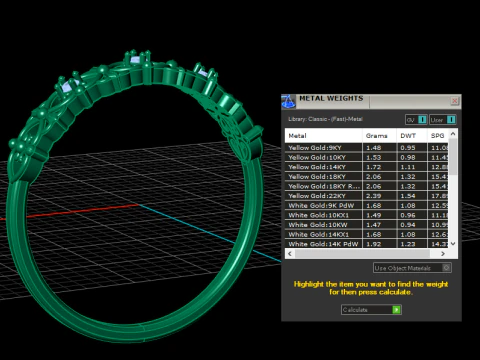Click the 0.94 DWT value for 10KW
This screenshot has width=480, height=360.
408,225
